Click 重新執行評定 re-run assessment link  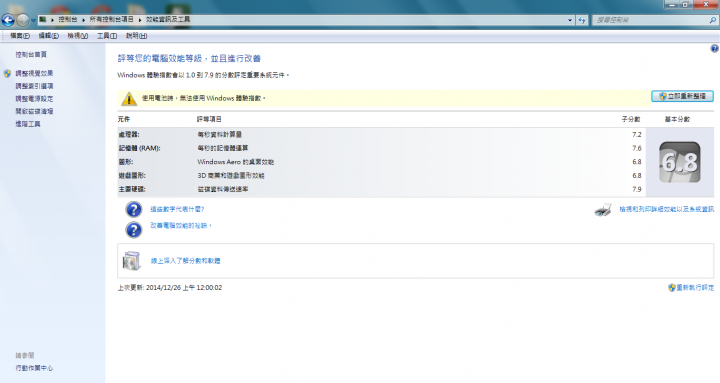point(695,287)
